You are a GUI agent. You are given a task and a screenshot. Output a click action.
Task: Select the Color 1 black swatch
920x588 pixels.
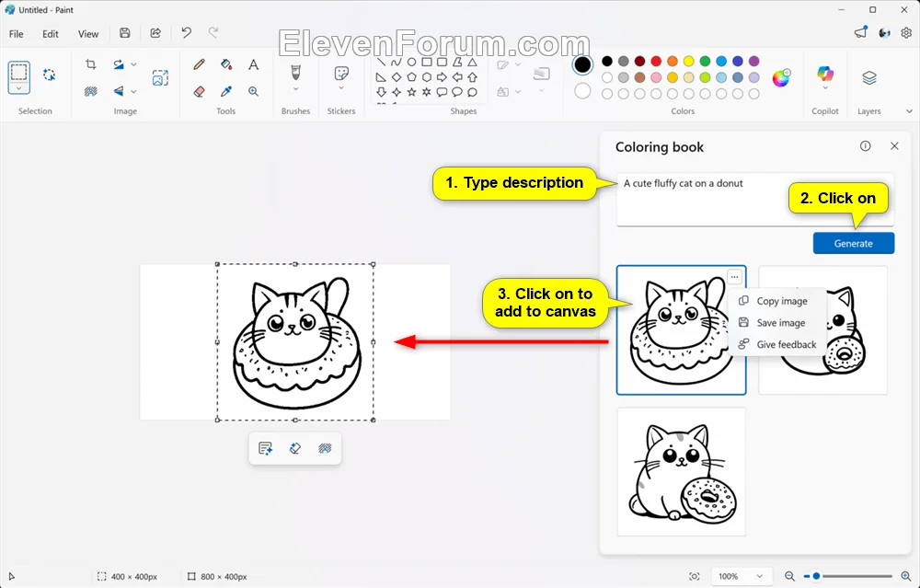[x=582, y=64]
